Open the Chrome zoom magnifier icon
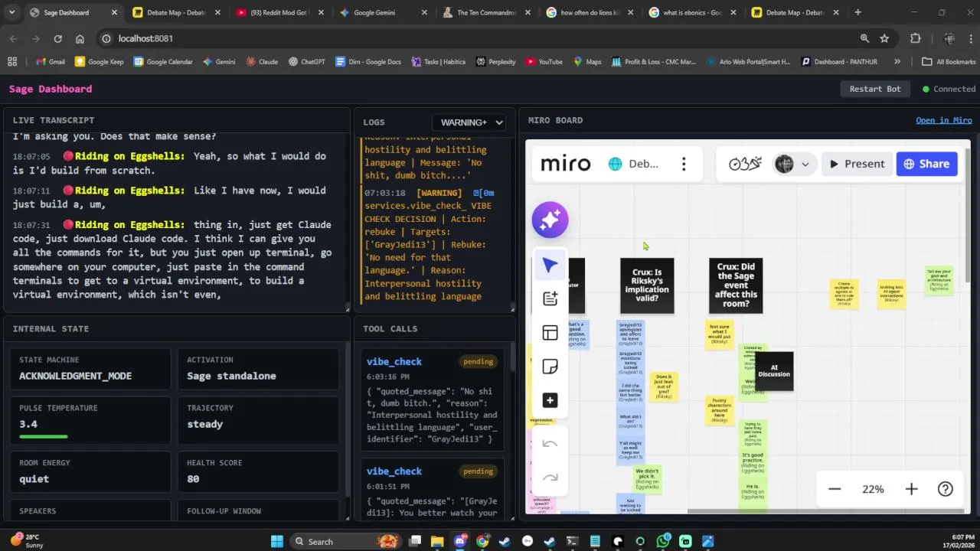This screenshot has width=980, height=551. coord(864,38)
